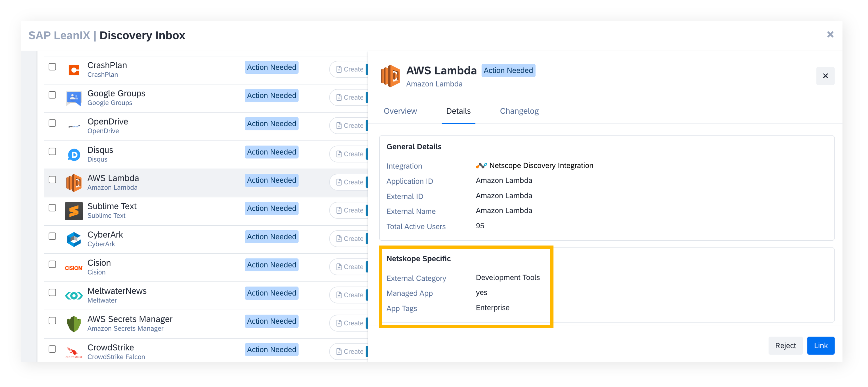This screenshot has width=868, height=387.
Task: Open the Changelog tab
Action: pos(519,111)
